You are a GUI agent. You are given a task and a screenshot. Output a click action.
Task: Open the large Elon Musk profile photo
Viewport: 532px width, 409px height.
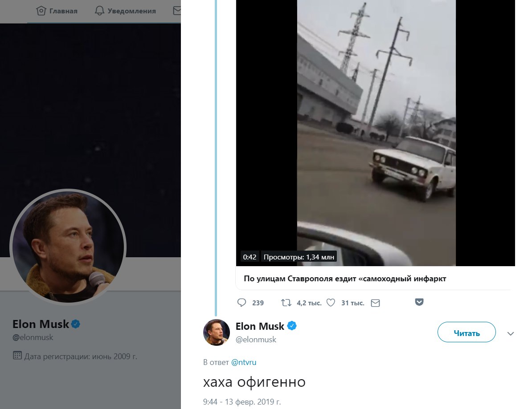tap(68, 247)
